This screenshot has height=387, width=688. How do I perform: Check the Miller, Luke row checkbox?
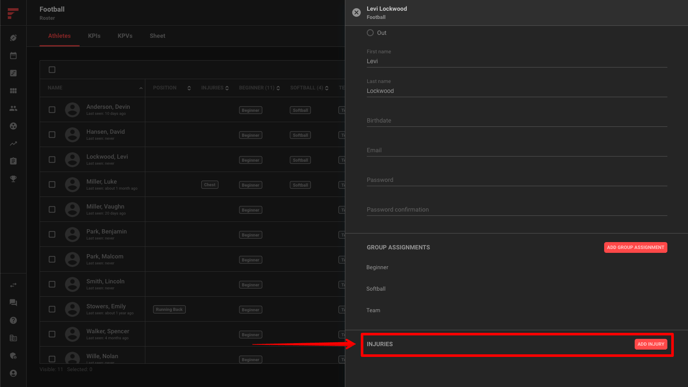52,185
